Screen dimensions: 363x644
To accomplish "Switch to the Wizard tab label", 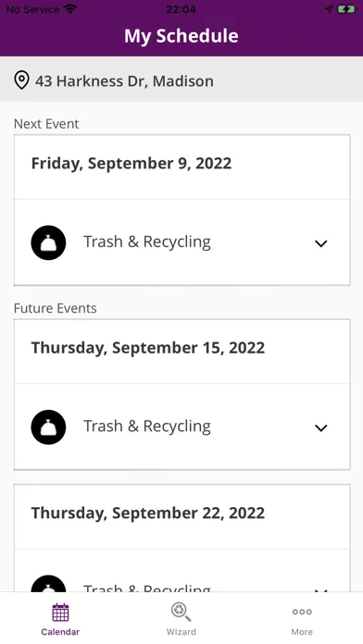I will tap(181, 632).
